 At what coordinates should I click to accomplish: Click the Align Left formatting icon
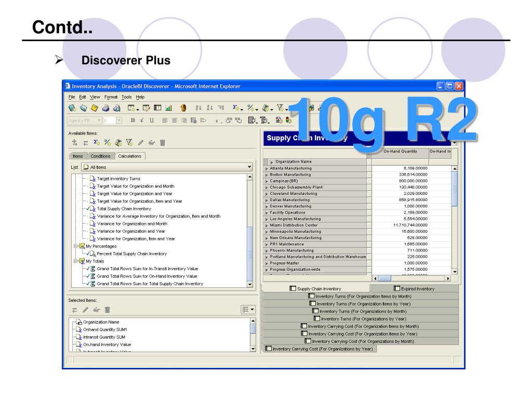pyautogui.click(x=165, y=120)
